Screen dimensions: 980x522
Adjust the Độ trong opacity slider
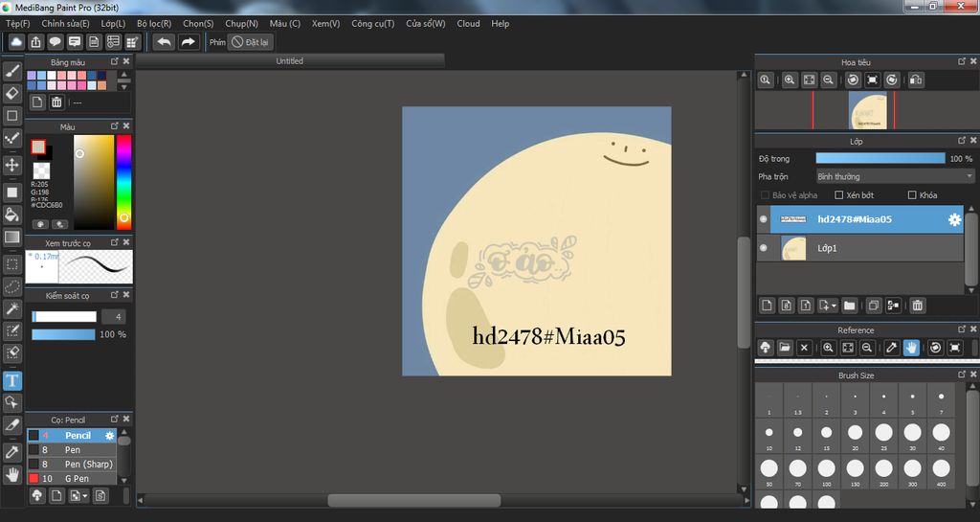(880, 159)
